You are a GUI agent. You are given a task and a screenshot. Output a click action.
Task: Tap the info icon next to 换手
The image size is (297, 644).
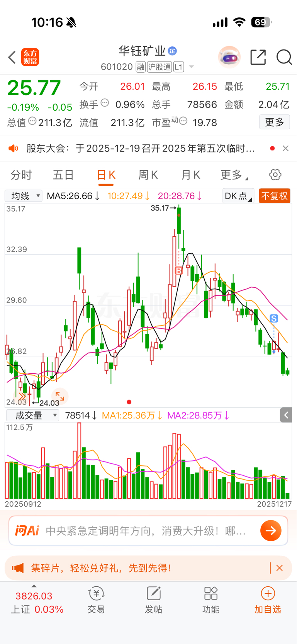[105, 103]
